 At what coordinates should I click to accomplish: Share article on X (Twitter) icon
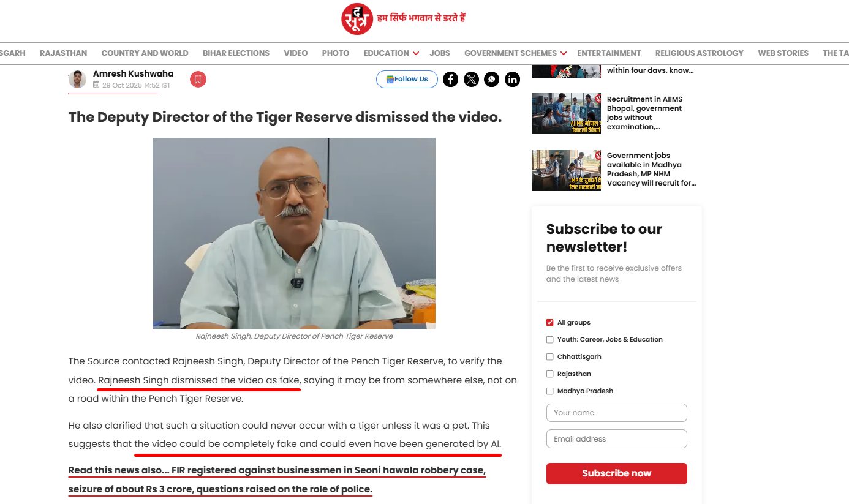(x=471, y=79)
